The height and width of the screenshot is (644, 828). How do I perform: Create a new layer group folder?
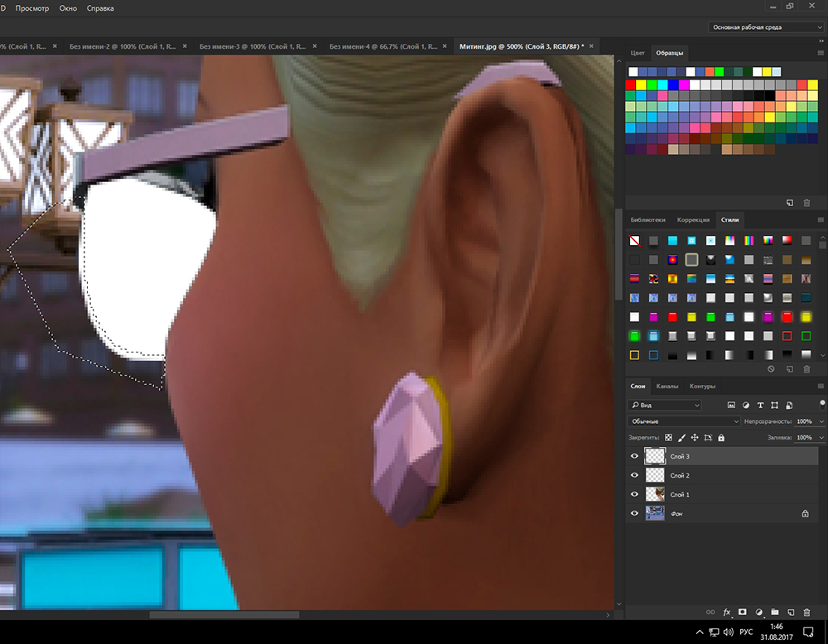point(774,612)
